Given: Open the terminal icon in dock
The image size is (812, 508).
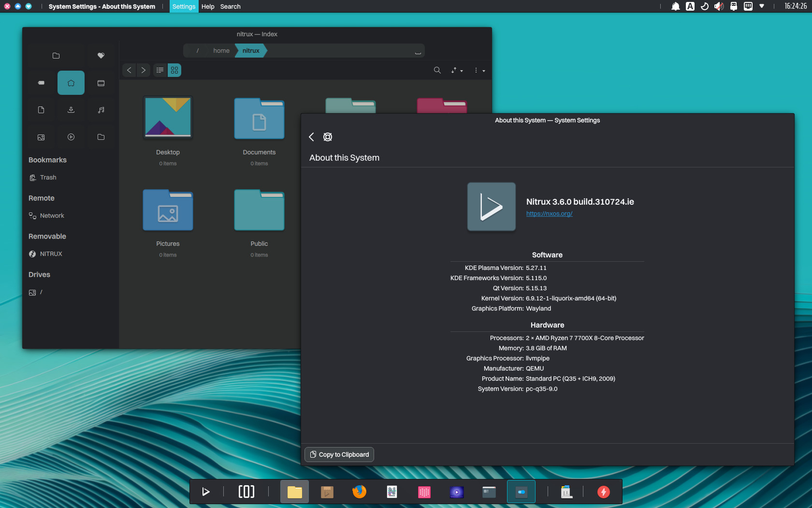Looking at the screenshot, I should 489,492.
